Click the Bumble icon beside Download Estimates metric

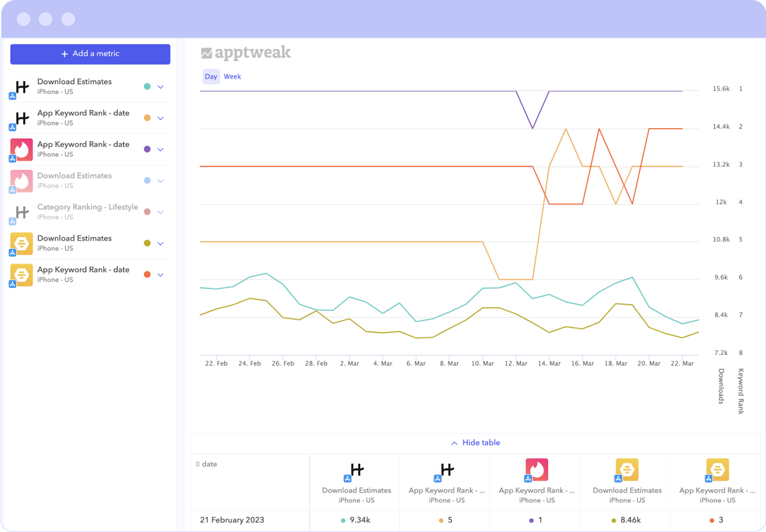[x=21, y=244]
